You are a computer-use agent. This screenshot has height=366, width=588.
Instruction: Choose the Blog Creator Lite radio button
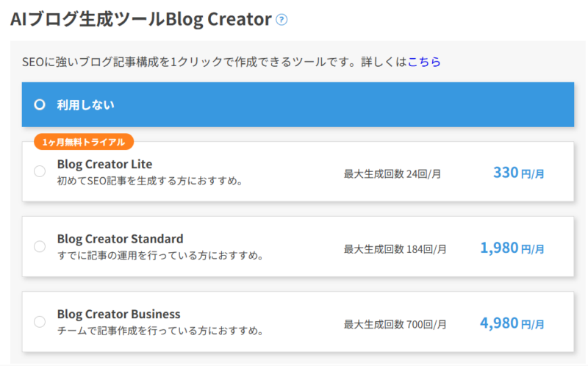40,171
